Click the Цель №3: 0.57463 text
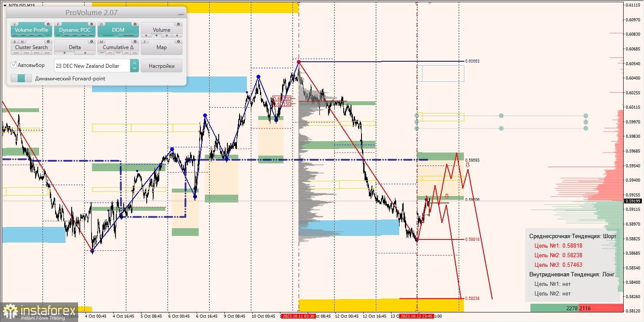The width and height of the screenshot is (644, 322). (x=558, y=265)
